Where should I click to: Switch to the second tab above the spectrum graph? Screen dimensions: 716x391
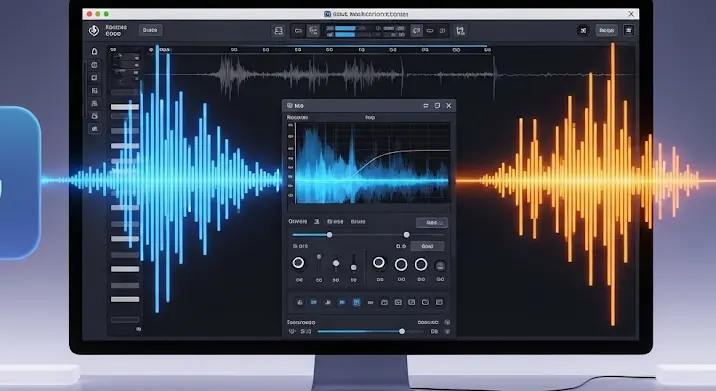coord(370,117)
